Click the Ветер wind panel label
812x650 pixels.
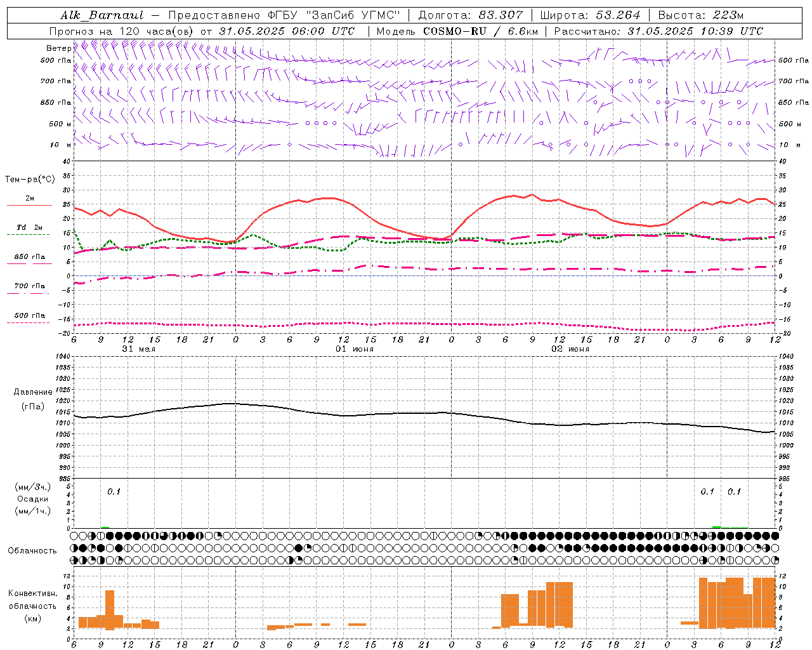58,48
